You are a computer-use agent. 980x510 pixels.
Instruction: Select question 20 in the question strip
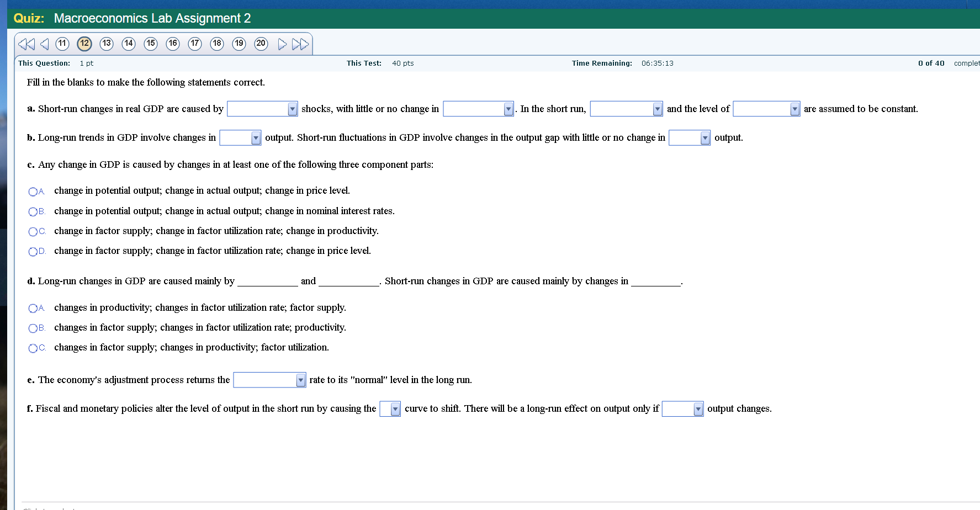[261, 44]
